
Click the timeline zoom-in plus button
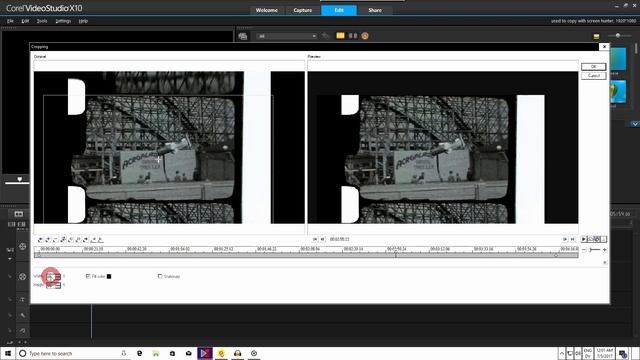[x=604, y=250]
